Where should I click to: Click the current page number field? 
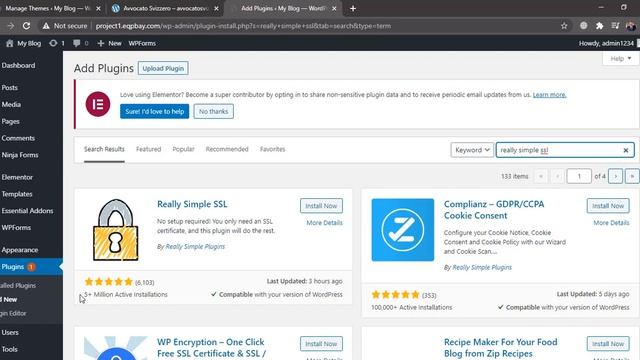579,176
